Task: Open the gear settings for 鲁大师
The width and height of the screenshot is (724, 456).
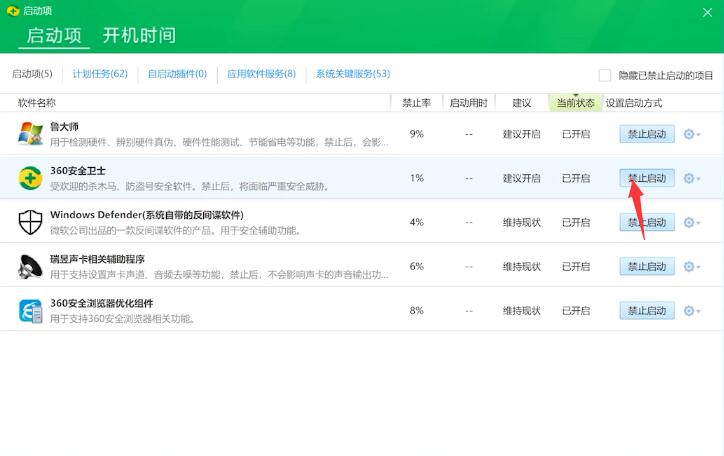Action: click(x=691, y=134)
